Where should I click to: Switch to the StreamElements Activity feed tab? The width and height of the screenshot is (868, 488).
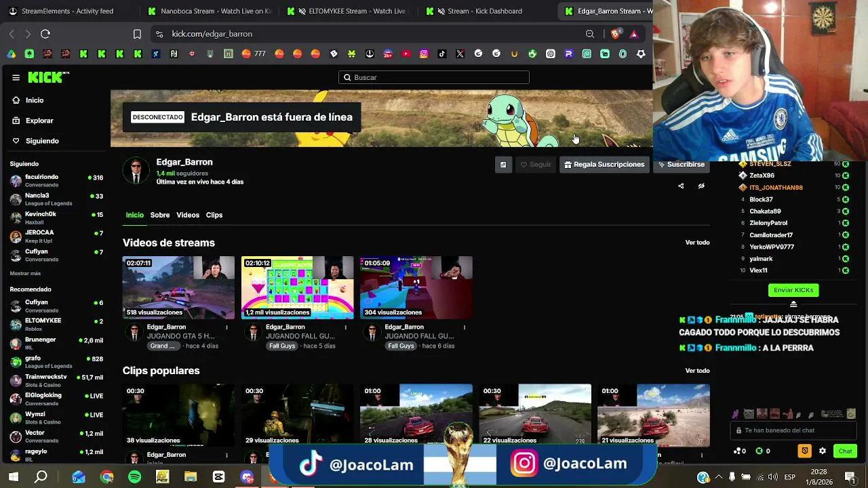click(x=68, y=11)
